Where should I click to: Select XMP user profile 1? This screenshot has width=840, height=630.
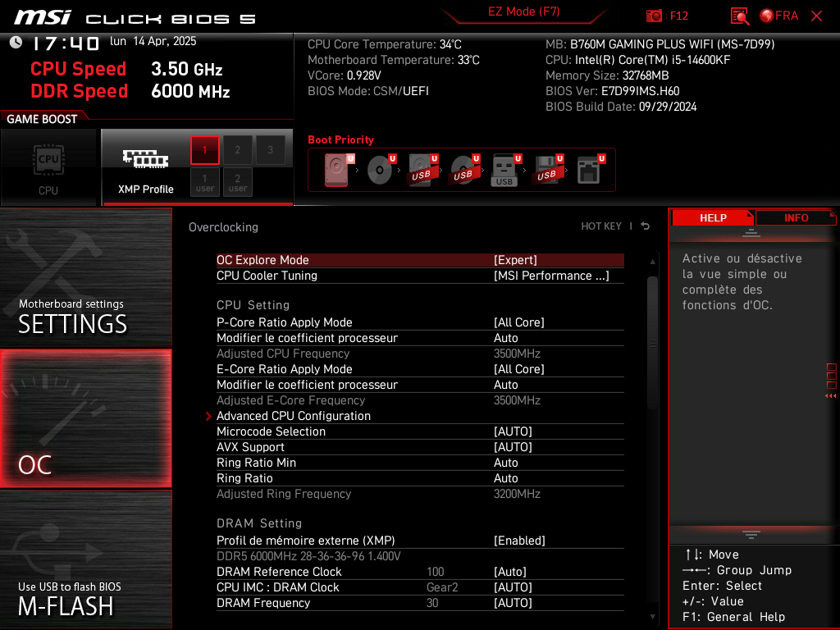pyautogui.click(x=204, y=182)
